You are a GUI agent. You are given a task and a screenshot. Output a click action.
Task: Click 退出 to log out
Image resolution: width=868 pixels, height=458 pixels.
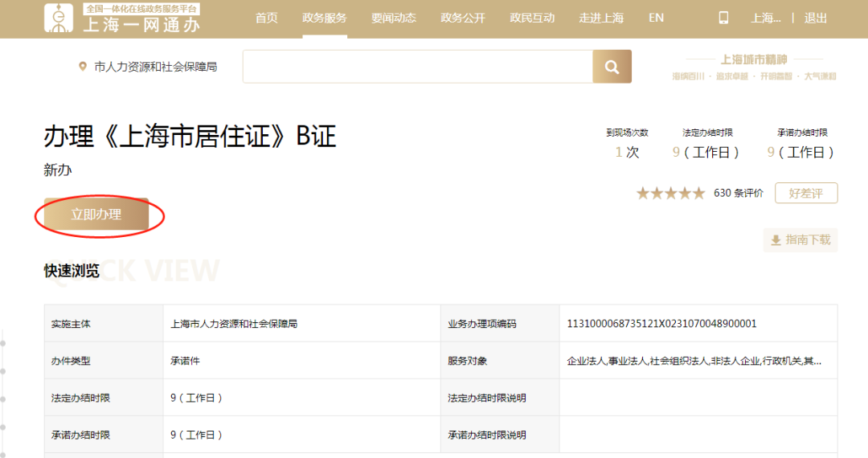tap(816, 18)
